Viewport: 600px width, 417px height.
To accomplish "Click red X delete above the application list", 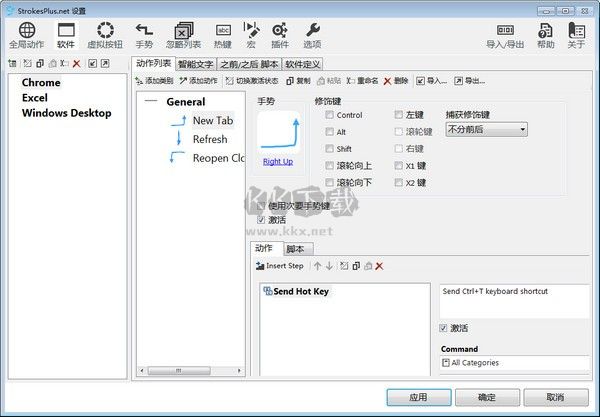I will (x=77, y=64).
